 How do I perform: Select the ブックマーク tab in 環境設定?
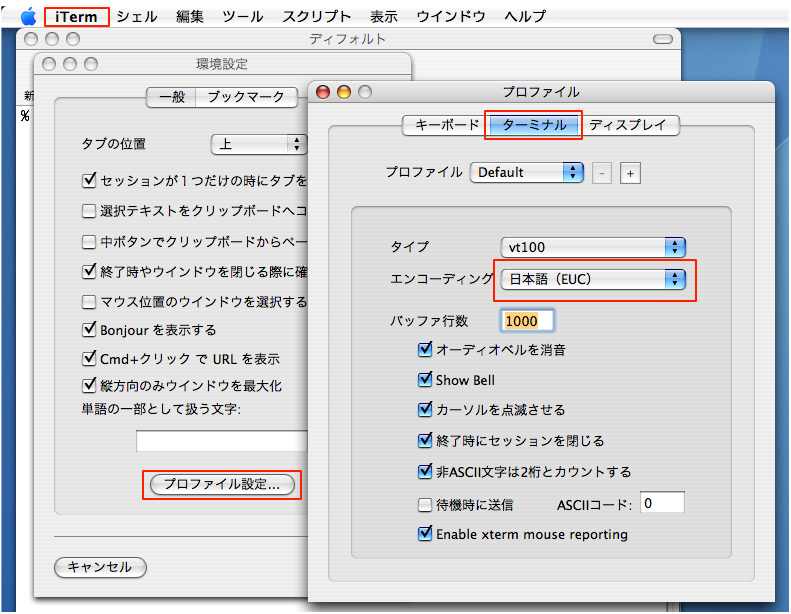pos(246,97)
